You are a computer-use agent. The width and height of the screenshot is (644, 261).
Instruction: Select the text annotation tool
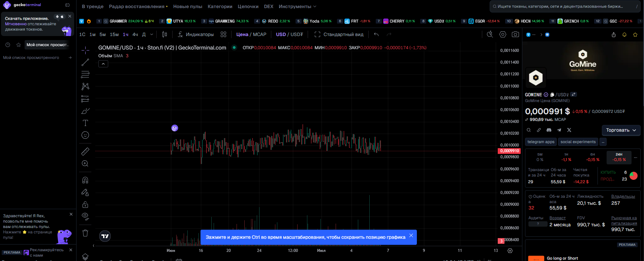pos(85,123)
